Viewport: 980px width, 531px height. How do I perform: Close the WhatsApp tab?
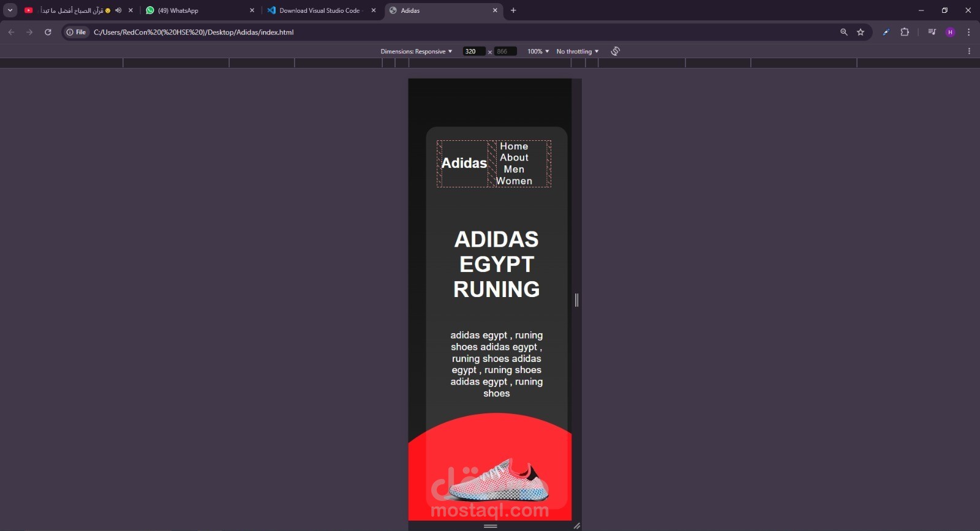click(x=252, y=10)
